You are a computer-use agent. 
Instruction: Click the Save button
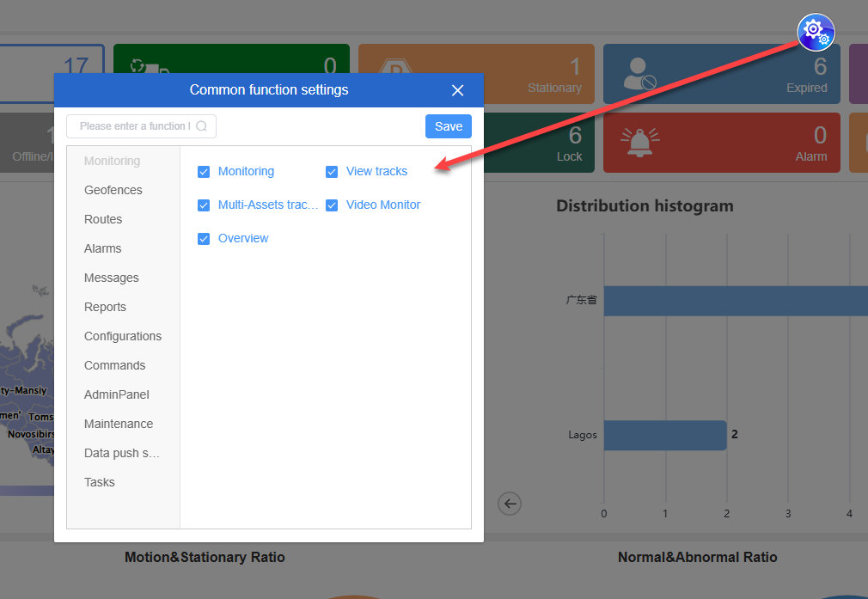[x=449, y=126]
